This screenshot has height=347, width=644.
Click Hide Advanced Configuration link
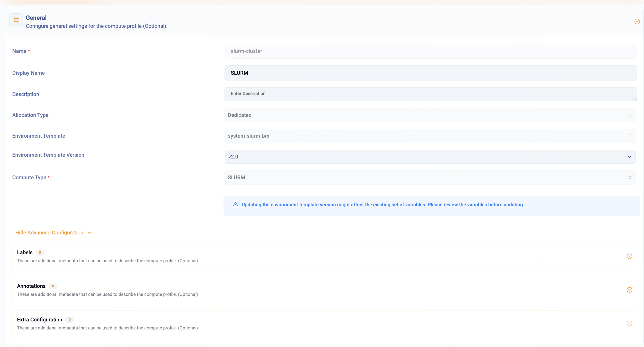point(49,233)
